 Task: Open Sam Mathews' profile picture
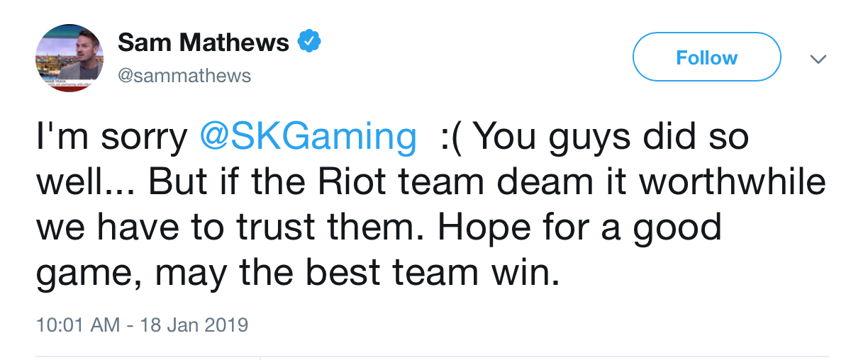(69, 57)
